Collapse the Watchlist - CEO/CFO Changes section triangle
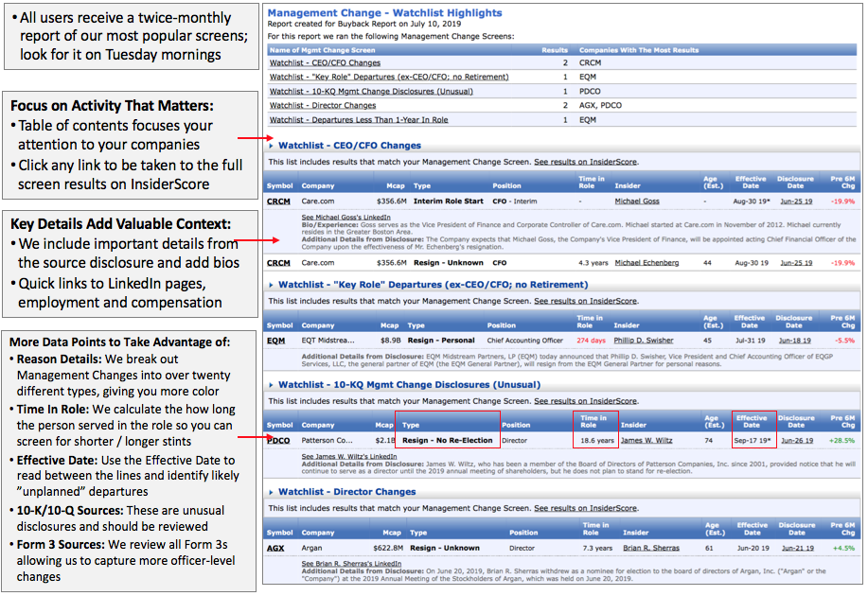 (272, 146)
